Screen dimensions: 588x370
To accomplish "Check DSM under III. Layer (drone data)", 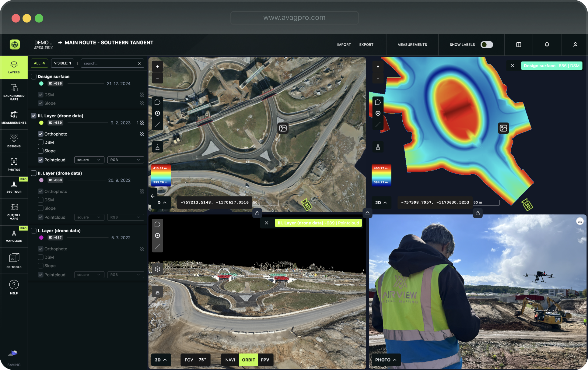I will coord(40,142).
